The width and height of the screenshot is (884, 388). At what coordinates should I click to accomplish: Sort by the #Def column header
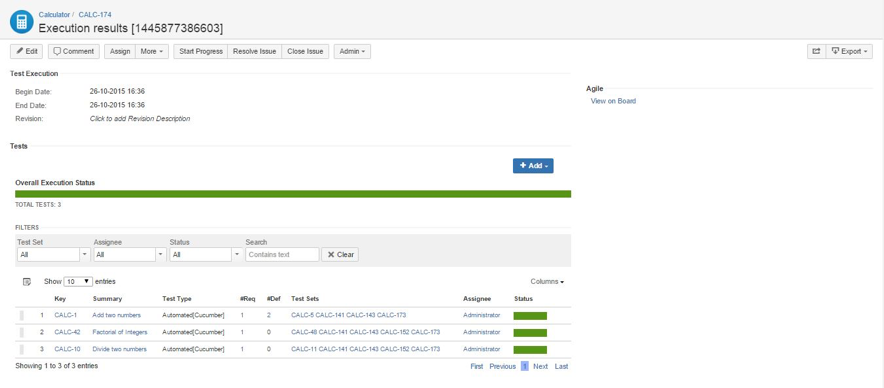point(273,299)
